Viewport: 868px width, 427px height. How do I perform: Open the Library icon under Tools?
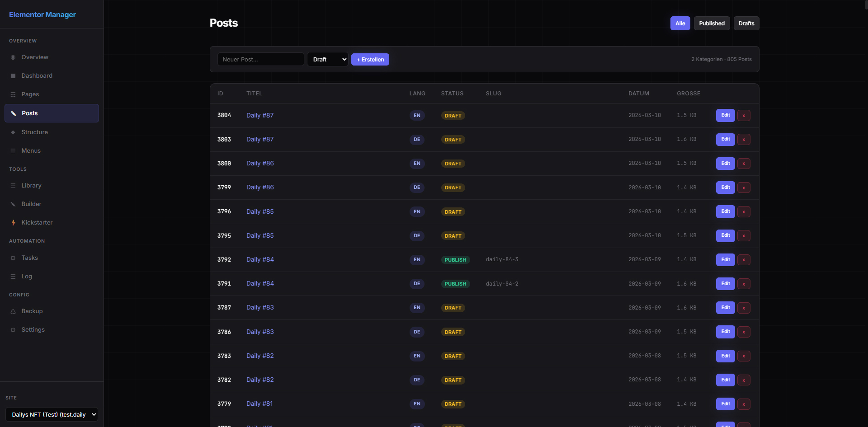13,186
